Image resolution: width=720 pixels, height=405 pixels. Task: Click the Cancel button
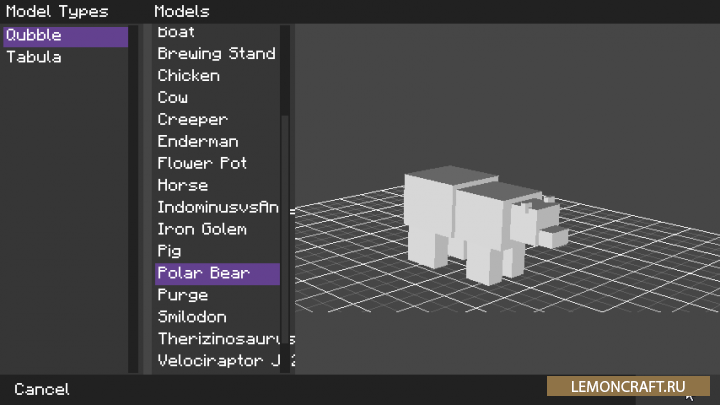coord(42,389)
